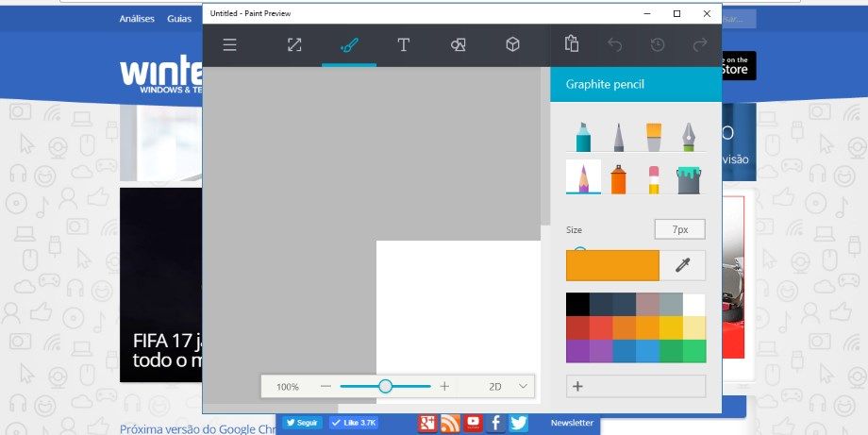Pick the black color swatch
The image size is (868, 435).
pyautogui.click(x=577, y=304)
